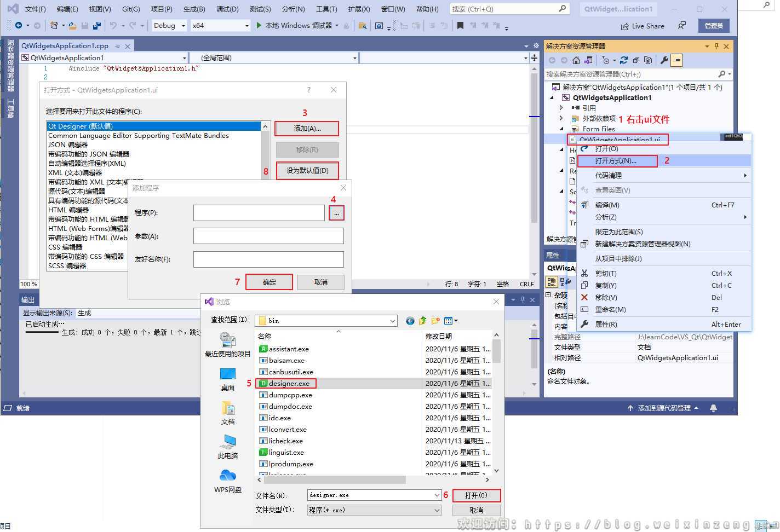Click Desktop shortcut in Browse dialog sidebar

tap(228, 379)
